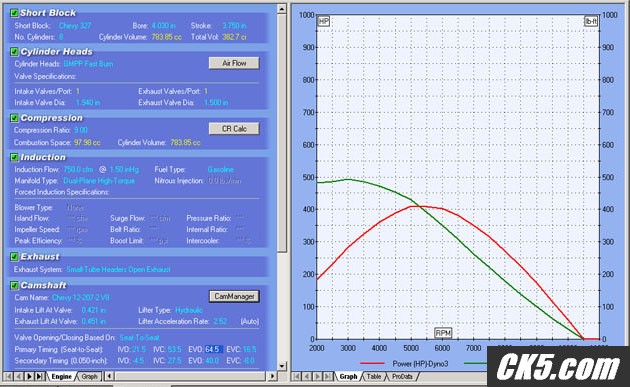
Task: Click the secondary EVO value 40.0
Action: (212, 361)
